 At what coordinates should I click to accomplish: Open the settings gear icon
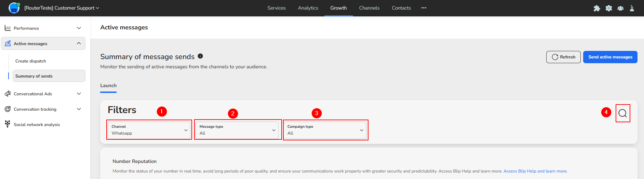[x=609, y=8]
